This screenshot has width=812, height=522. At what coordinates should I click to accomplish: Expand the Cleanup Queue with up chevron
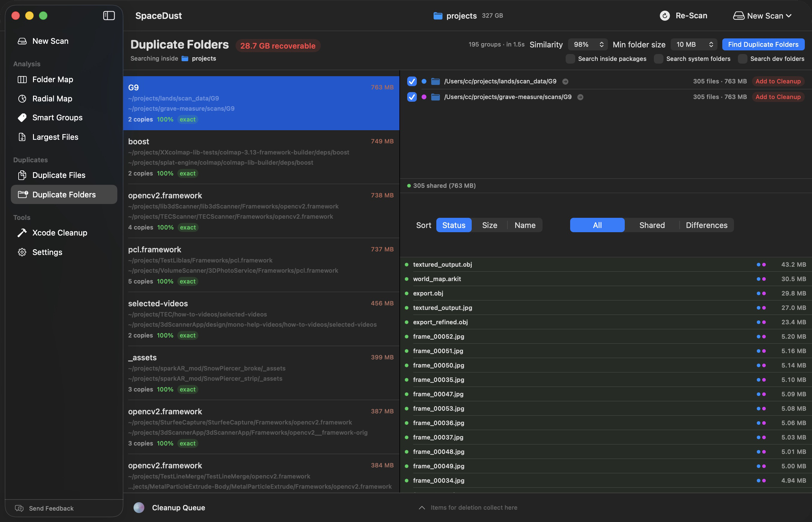422,507
